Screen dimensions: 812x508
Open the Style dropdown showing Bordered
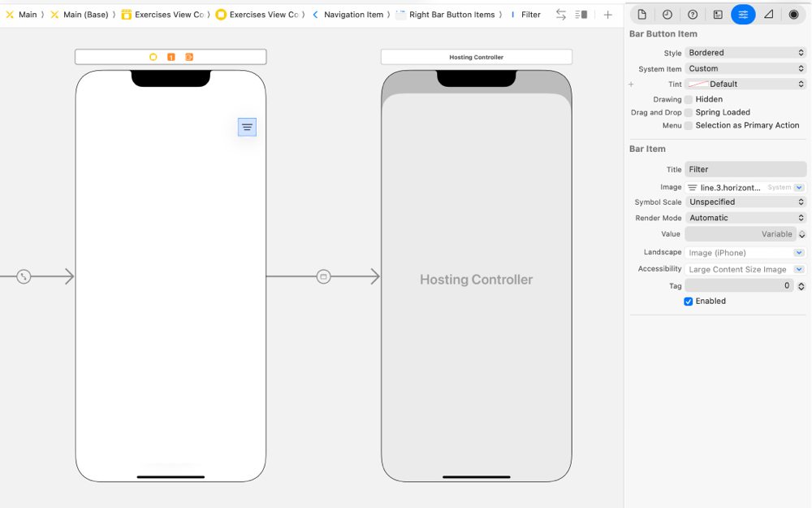tap(745, 54)
